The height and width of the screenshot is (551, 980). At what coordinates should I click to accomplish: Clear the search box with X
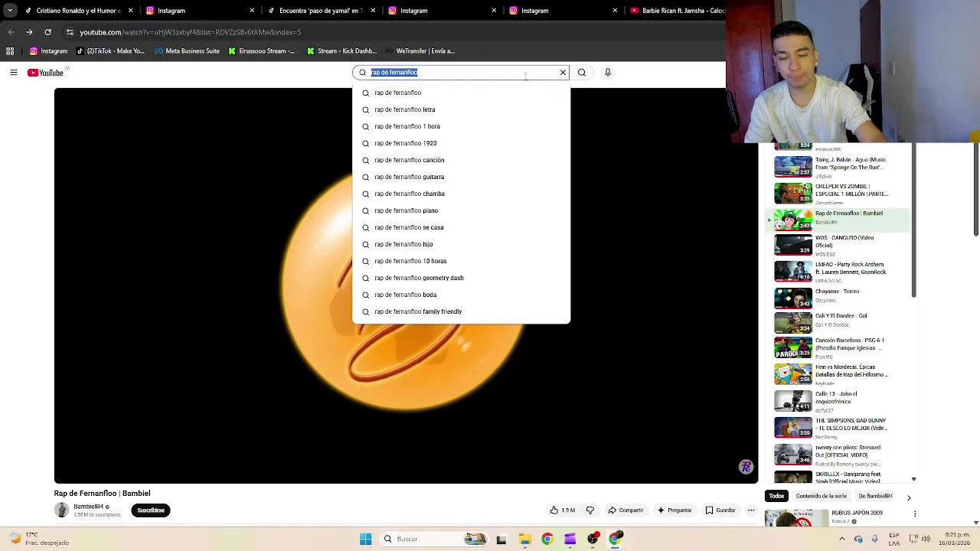point(563,73)
